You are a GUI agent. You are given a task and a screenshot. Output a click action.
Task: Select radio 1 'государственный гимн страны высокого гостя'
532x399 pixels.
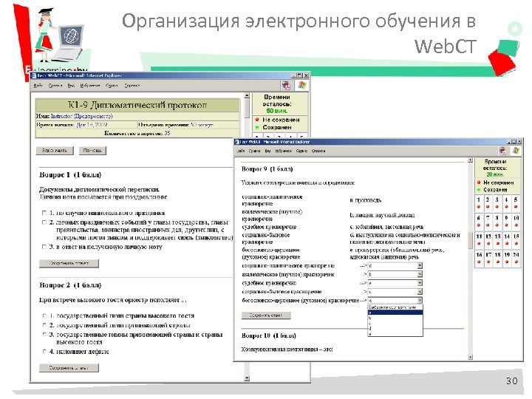pyautogui.click(x=44, y=316)
